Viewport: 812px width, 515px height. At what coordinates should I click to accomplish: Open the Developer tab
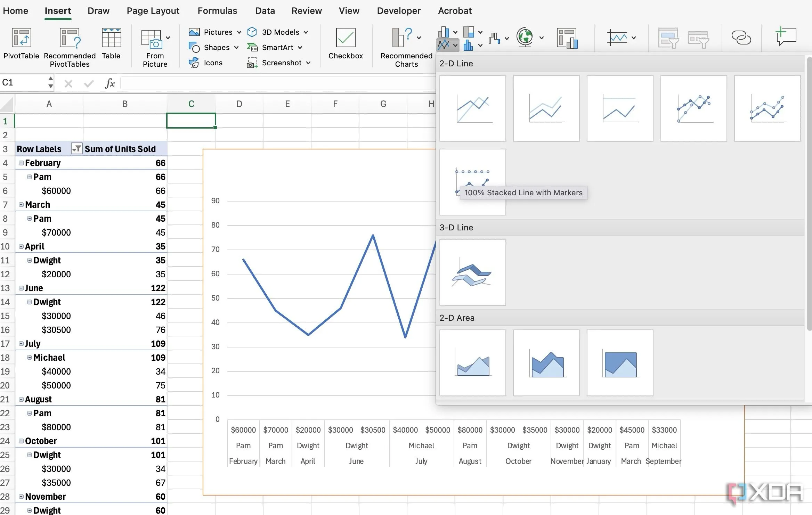[399, 11]
